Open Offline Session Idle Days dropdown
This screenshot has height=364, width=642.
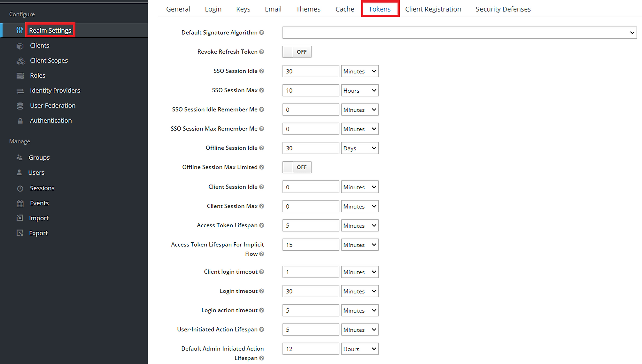tap(360, 148)
